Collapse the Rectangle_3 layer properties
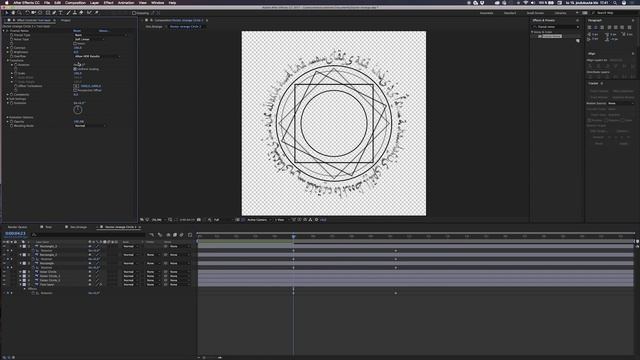Viewport: 640px width, 360px height. (x=20, y=246)
